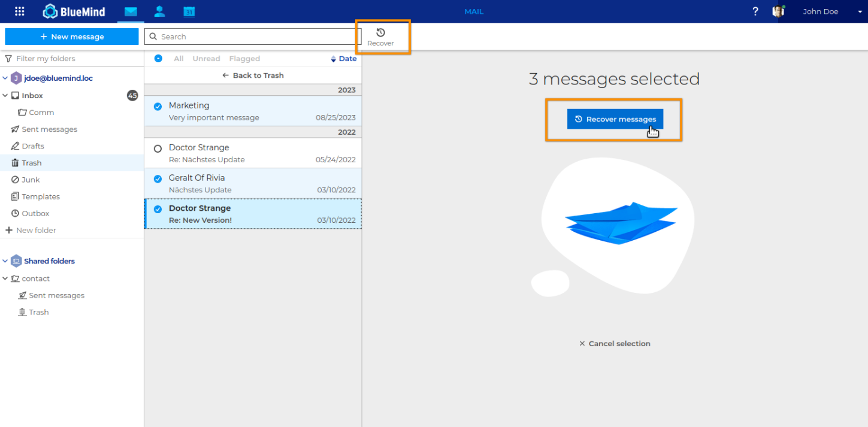The height and width of the screenshot is (427, 868).
Task: Click the John Doe user name
Action: (821, 11)
